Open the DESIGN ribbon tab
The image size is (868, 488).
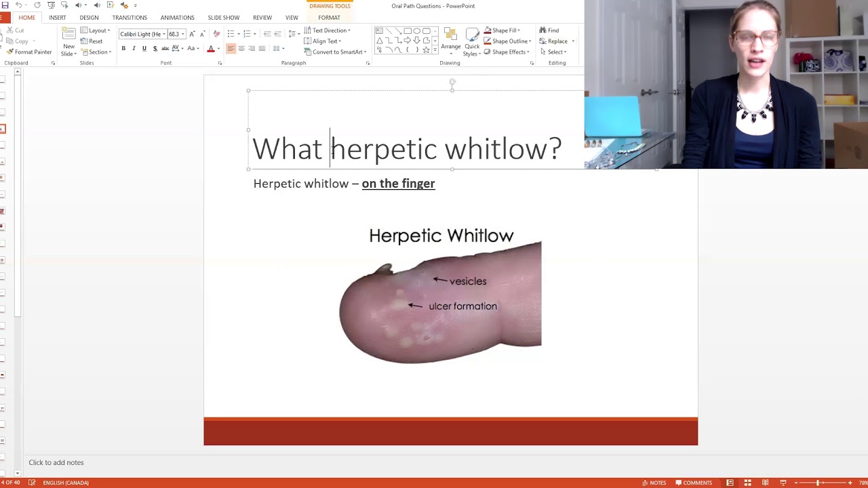coord(89,18)
